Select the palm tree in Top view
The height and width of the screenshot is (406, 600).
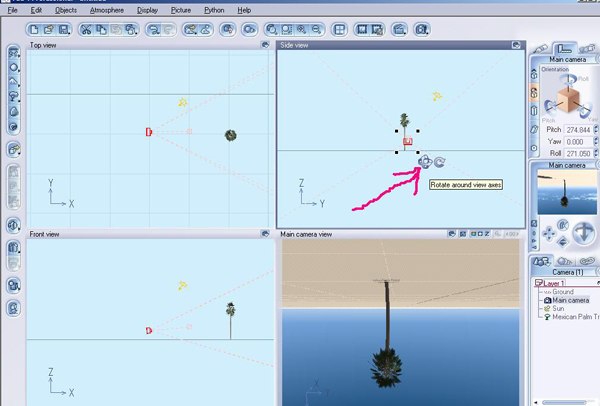230,135
